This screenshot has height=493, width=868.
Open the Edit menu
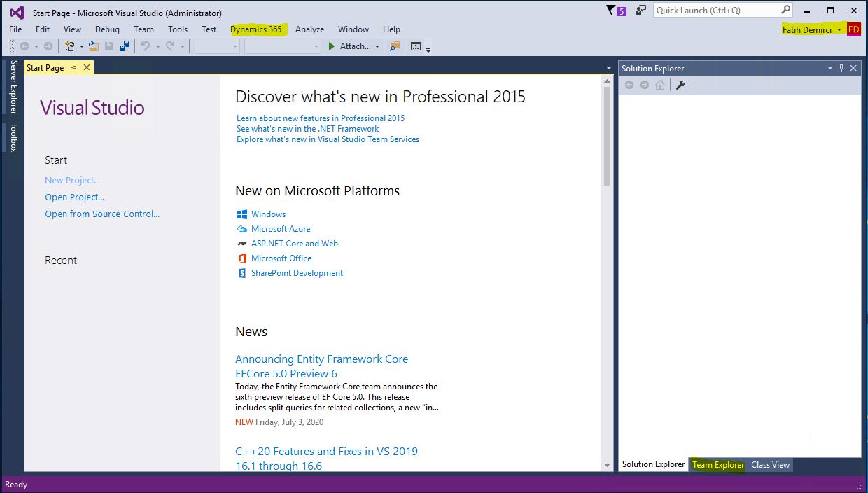tap(43, 29)
